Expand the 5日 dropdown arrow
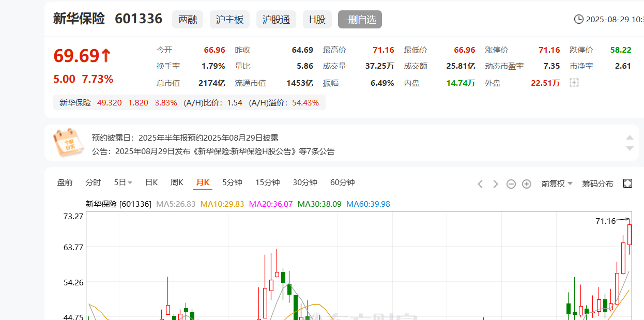644x320 pixels. coord(130,182)
